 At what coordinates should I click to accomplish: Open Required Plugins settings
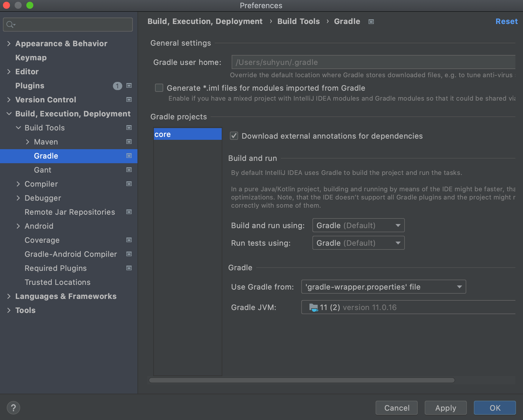tap(56, 268)
